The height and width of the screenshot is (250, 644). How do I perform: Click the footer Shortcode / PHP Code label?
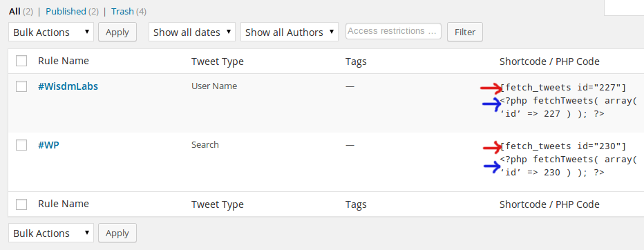pos(549,204)
